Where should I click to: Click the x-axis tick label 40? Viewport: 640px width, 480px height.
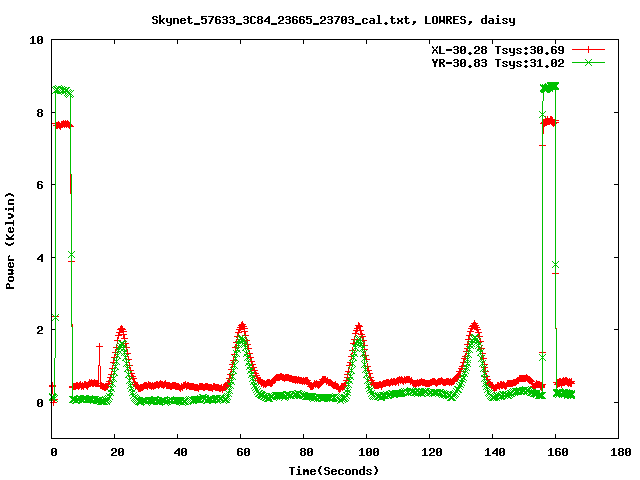click(x=180, y=452)
